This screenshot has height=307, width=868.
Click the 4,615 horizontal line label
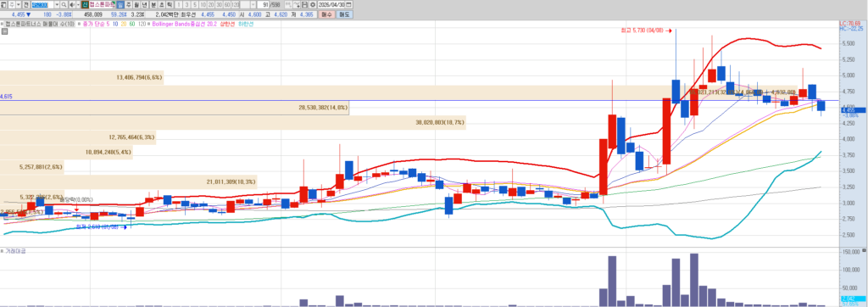click(7, 97)
